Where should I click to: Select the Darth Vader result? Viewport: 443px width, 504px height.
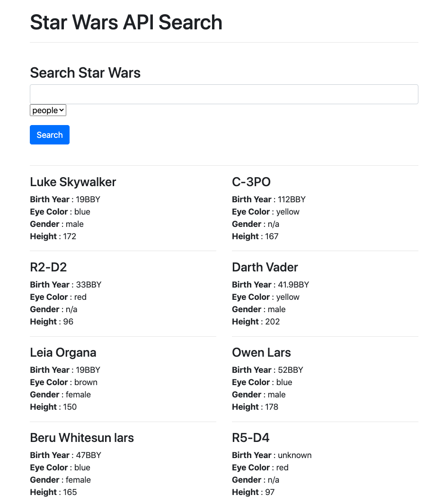point(265,267)
